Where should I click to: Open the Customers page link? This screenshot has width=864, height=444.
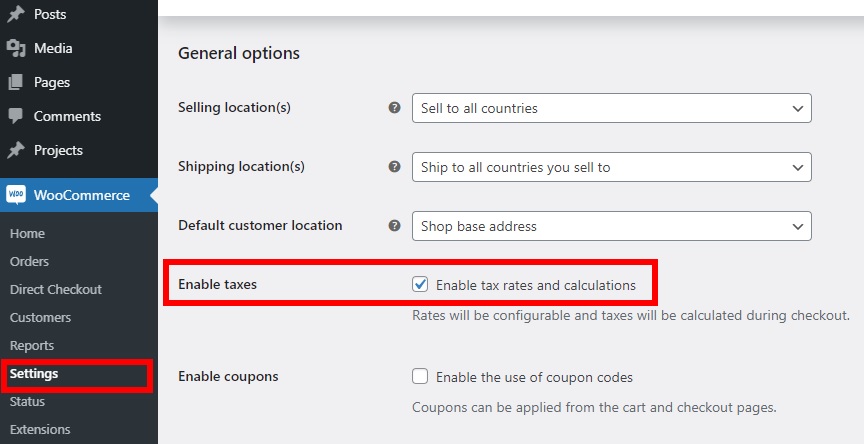(40, 318)
